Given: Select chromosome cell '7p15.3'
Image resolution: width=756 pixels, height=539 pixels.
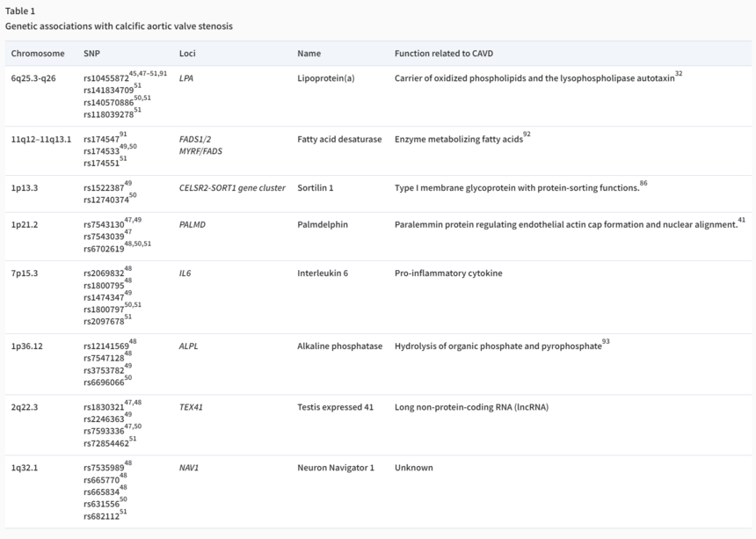Looking at the screenshot, I should click(x=24, y=273).
